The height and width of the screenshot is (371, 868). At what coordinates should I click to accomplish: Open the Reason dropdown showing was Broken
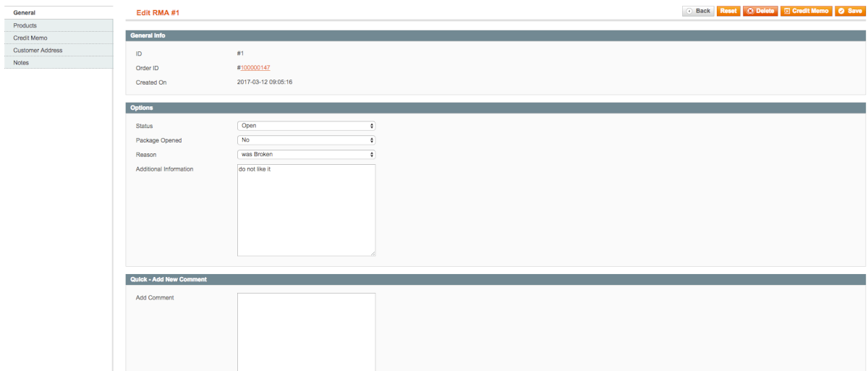pyautogui.click(x=306, y=154)
